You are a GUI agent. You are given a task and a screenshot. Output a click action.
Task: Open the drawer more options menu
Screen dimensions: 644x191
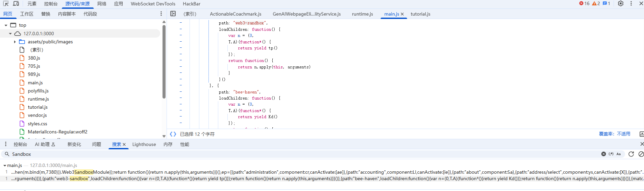coord(5,144)
